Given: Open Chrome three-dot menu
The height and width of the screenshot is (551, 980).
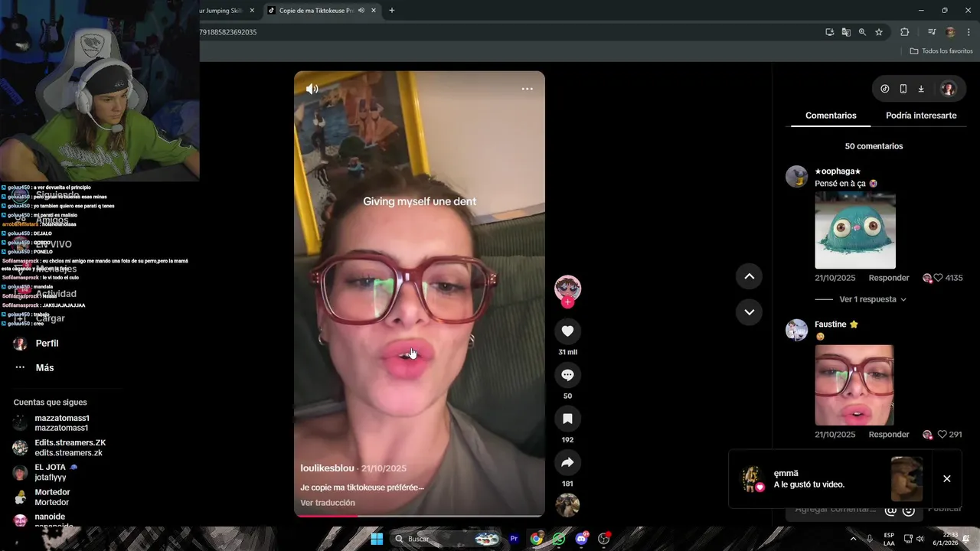Looking at the screenshot, I should (x=969, y=32).
